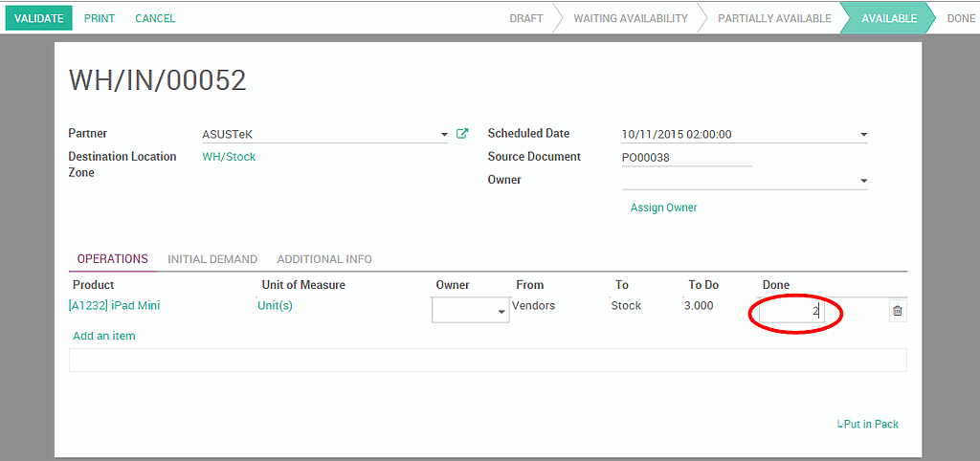Click the Validate button
The width and height of the screenshot is (980, 461).
click(38, 18)
